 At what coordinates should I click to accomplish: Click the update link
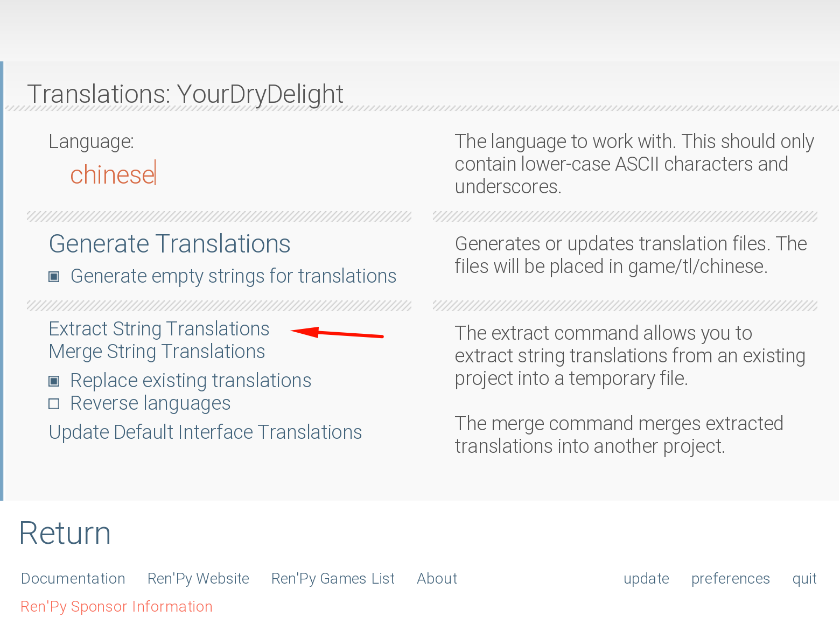(x=646, y=578)
